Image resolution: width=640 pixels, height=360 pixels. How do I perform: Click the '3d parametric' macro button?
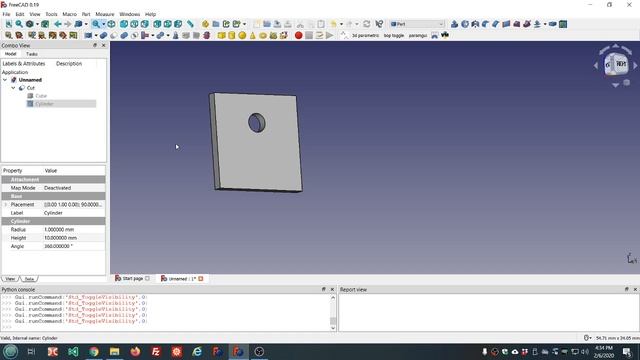click(365, 36)
